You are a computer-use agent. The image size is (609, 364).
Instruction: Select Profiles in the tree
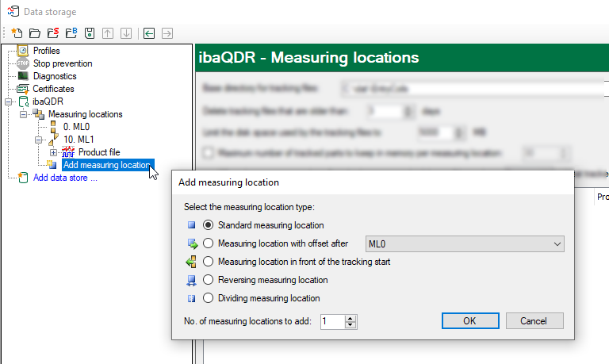(x=46, y=51)
